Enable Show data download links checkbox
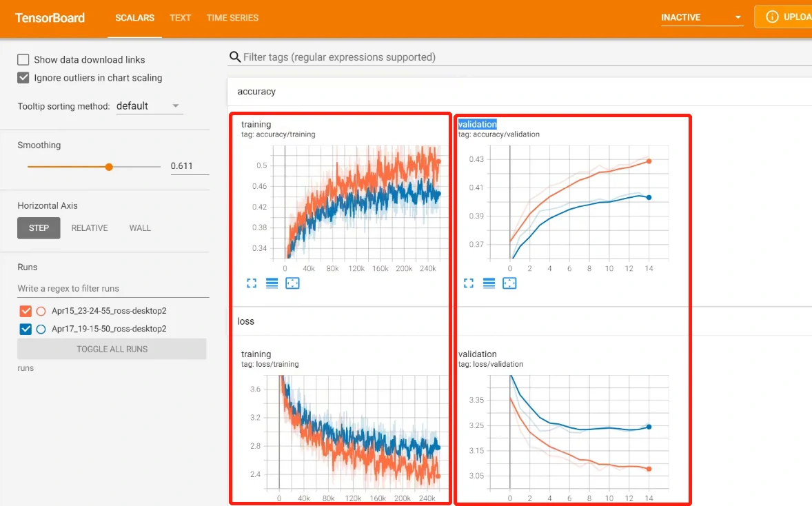The height and width of the screenshot is (506, 812). coord(23,60)
